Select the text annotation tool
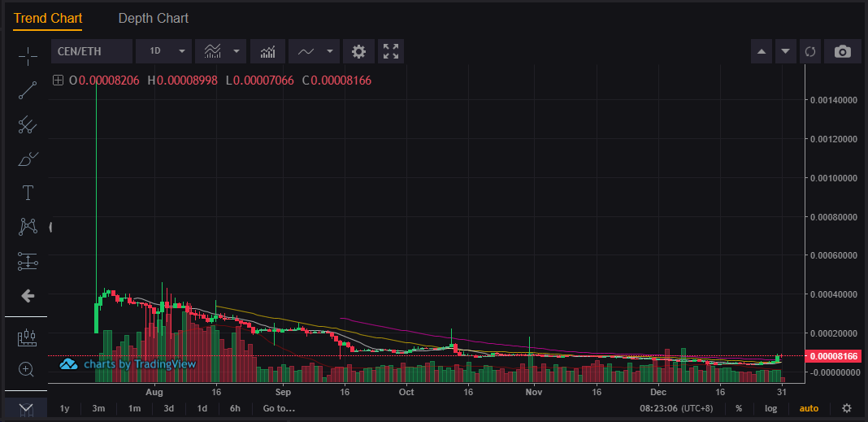The width and height of the screenshot is (868, 422). [x=28, y=193]
